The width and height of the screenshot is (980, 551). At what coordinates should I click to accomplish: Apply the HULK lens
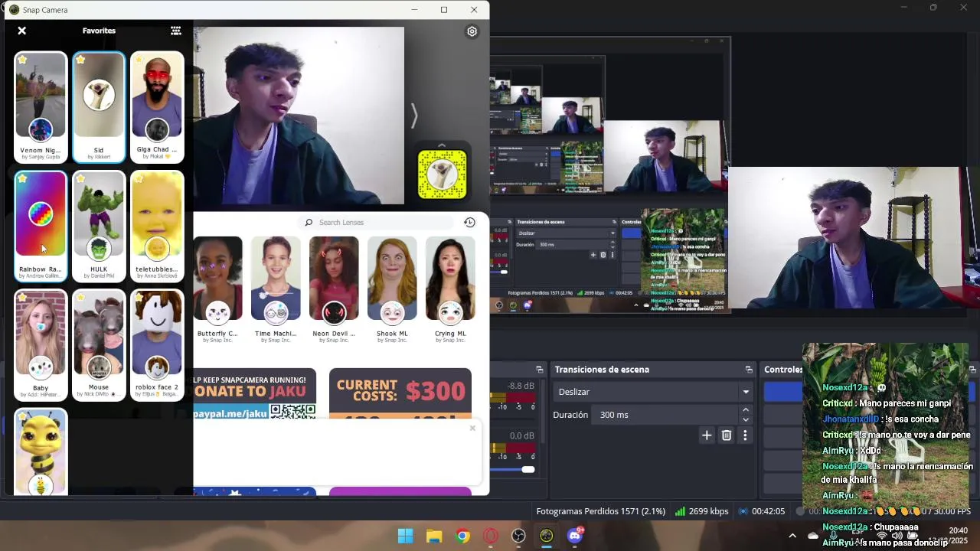click(99, 226)
